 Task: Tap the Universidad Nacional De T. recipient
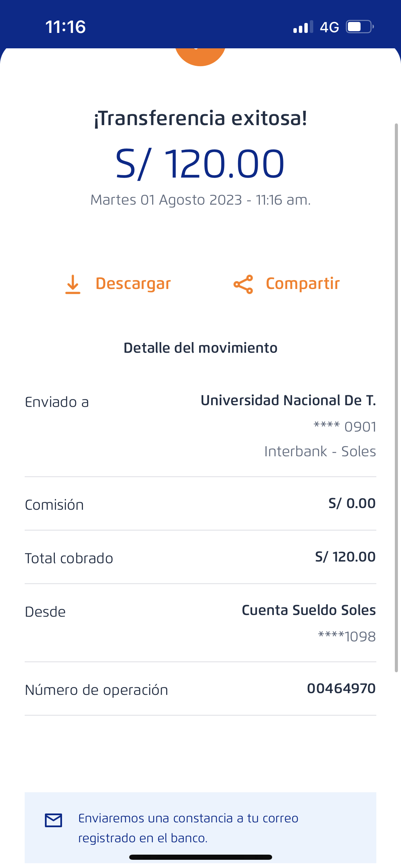coord(288,400)
